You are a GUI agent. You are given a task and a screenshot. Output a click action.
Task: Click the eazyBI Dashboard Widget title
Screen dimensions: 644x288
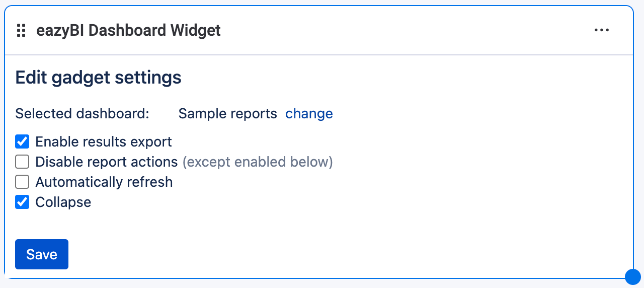point(128,31)
